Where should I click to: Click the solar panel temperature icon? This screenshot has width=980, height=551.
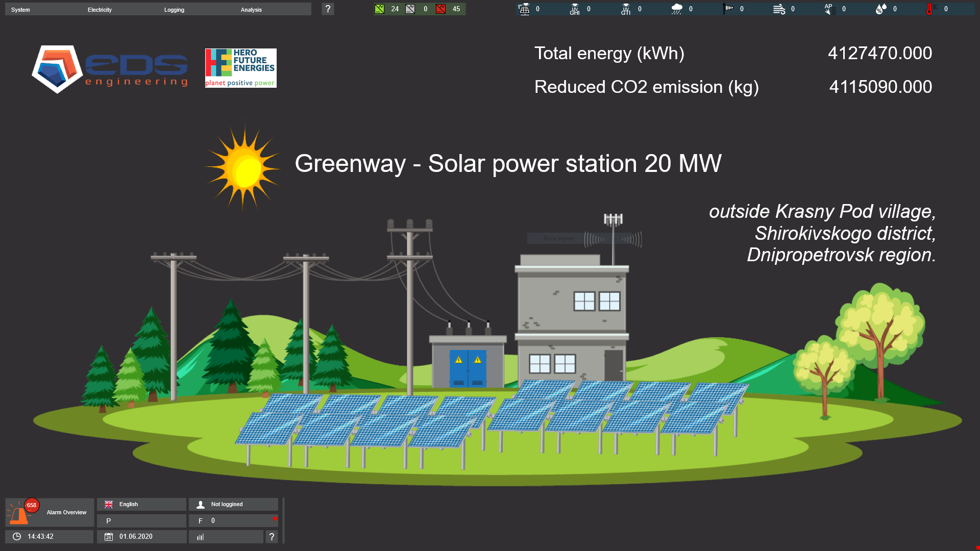524,9
